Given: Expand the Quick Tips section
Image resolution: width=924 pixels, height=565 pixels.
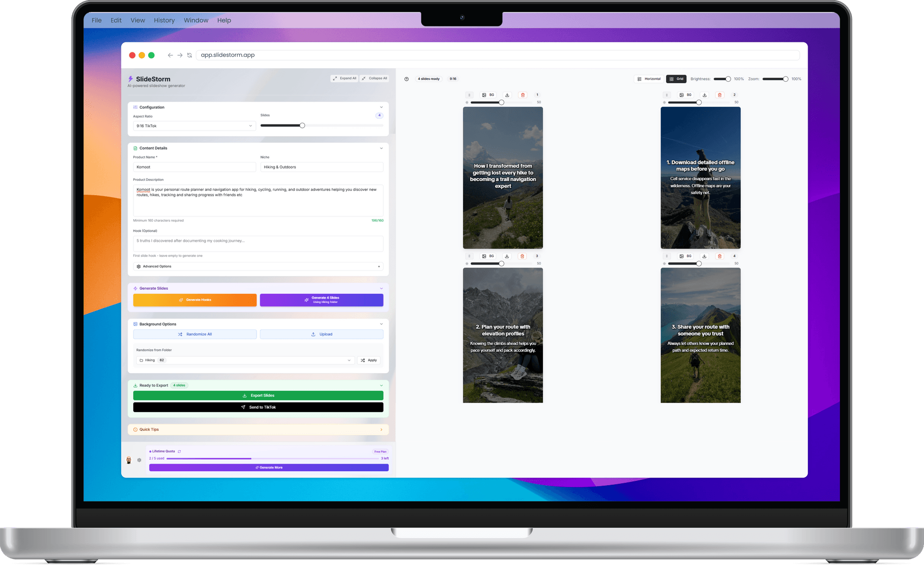Looking at the screenshot, I should [382, 430].
